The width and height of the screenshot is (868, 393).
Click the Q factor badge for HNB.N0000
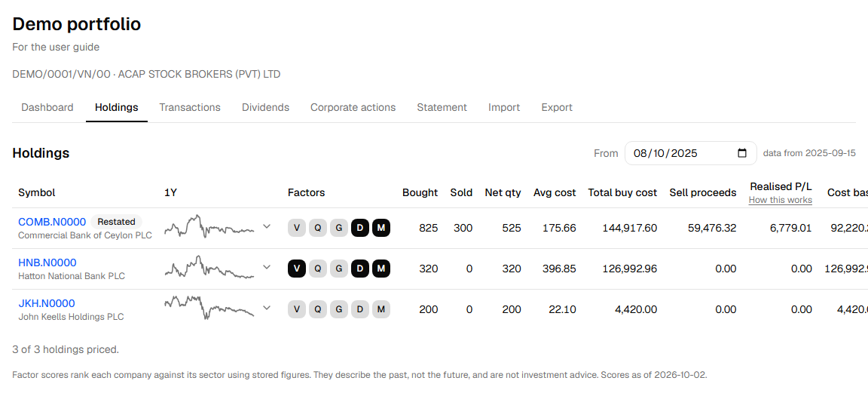click(x=318, y=269)
